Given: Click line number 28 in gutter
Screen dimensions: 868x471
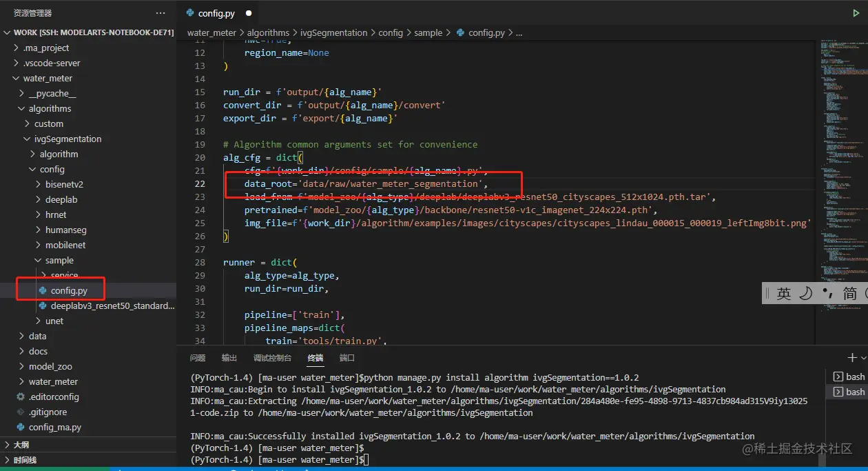Looking at the screenshot, I should coord(200,263).
